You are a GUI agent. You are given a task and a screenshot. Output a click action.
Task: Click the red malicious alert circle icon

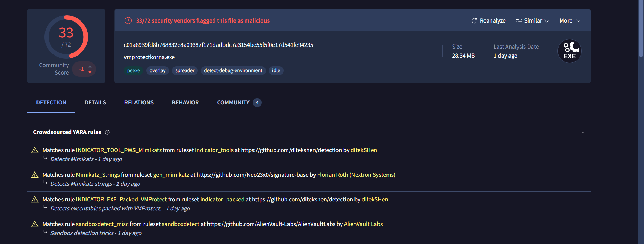pyautogui.click(x=128, y=21)
